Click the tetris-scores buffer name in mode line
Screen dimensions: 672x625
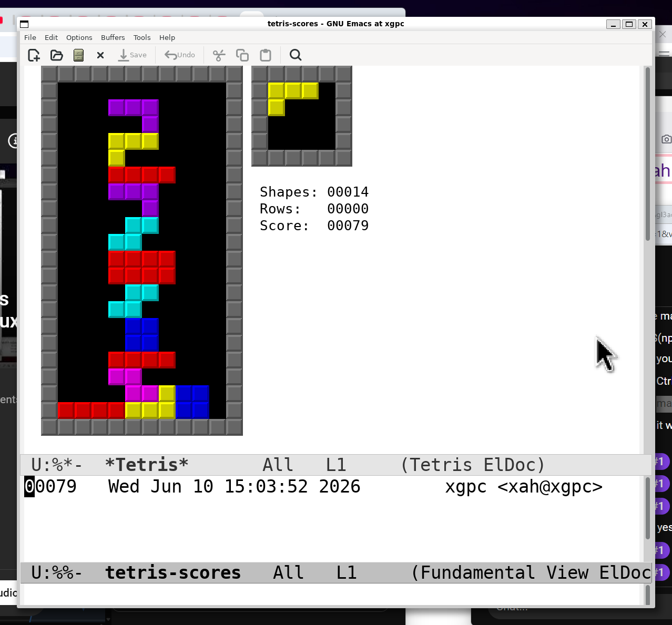(173, 572)
